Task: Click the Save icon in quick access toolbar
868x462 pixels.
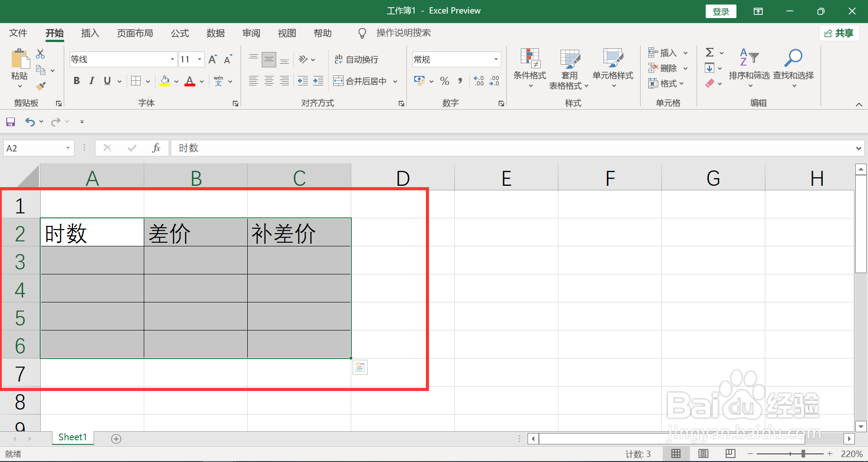Action: [x=10, y=122]
